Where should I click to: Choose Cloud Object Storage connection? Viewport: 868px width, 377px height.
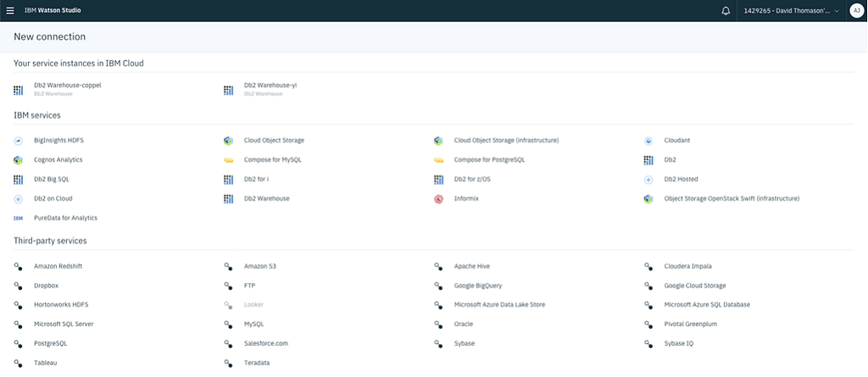pyautogui.click(x=274, y=141)
